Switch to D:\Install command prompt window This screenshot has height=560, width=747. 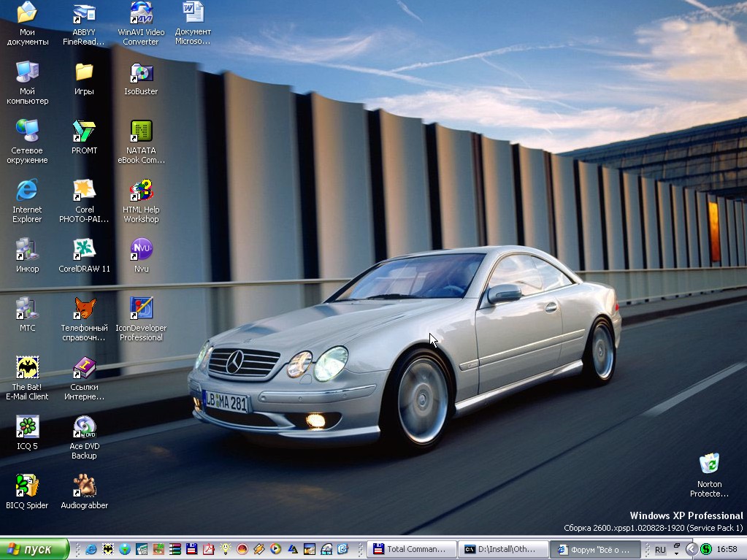502,549
